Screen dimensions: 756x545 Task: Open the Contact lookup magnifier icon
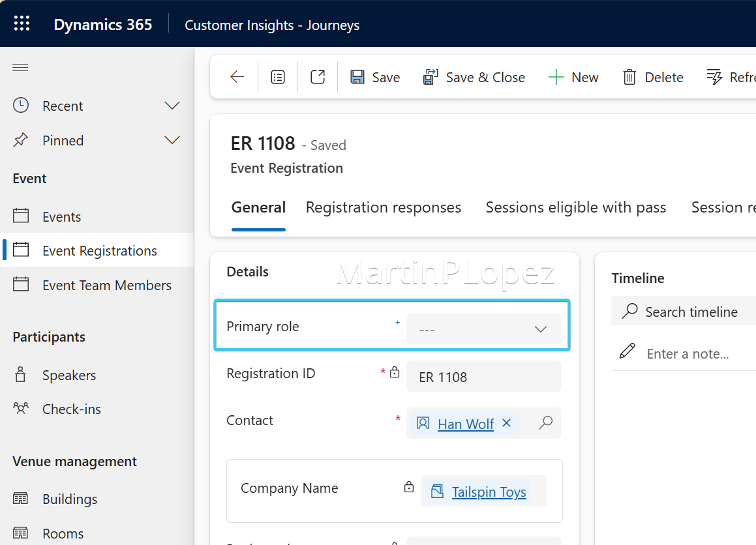point(545,423)
